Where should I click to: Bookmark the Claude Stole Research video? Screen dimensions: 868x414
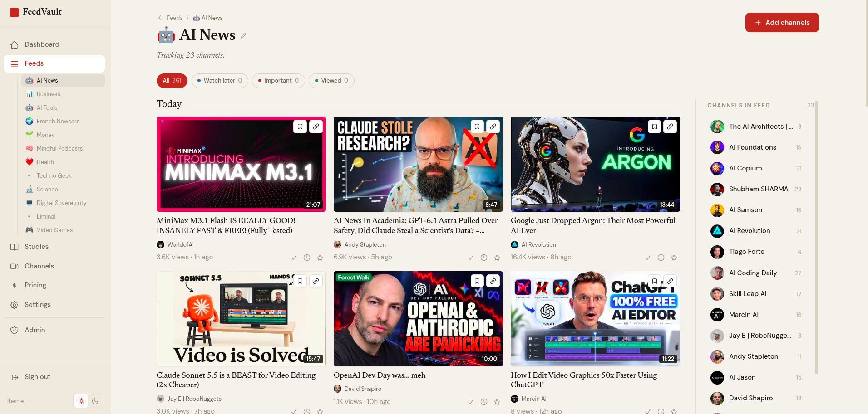tap(477, 127)
